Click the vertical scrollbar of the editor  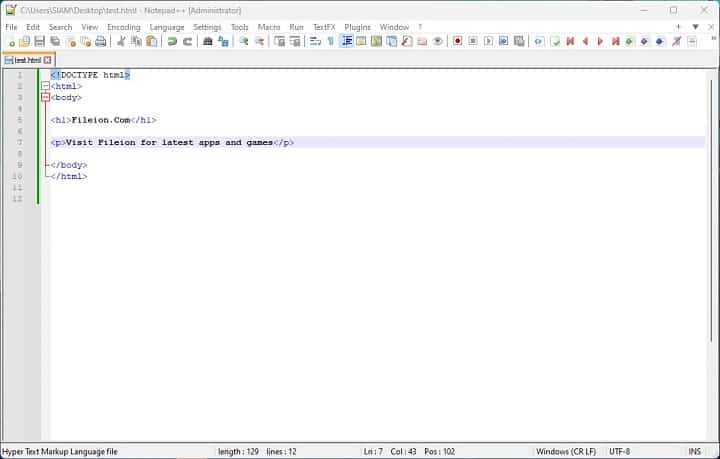point(711,210)
